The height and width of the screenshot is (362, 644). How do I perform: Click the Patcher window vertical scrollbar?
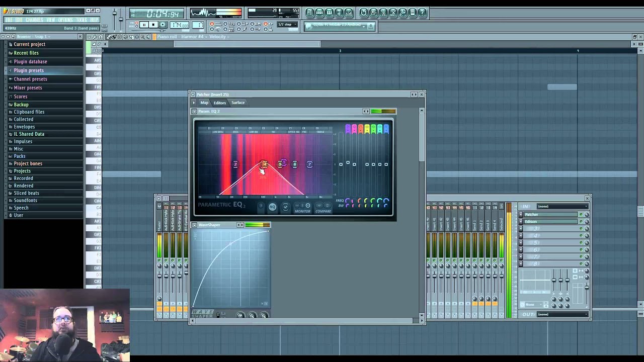pos(422,137)
